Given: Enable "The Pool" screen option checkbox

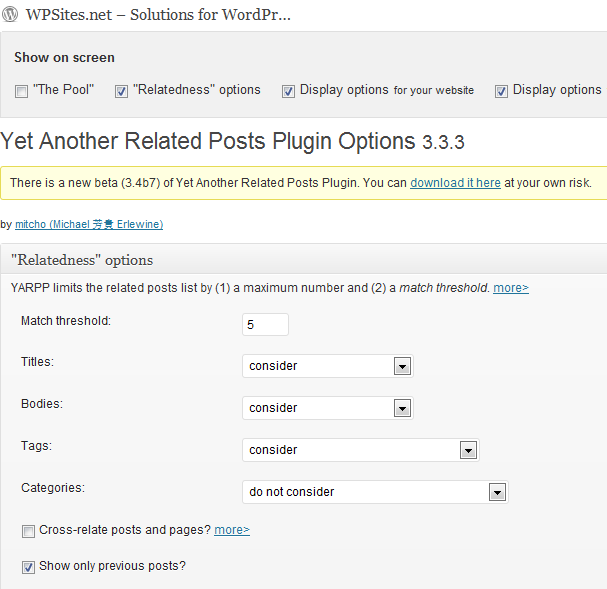Looking at the screenshot, I should [21, 91].
